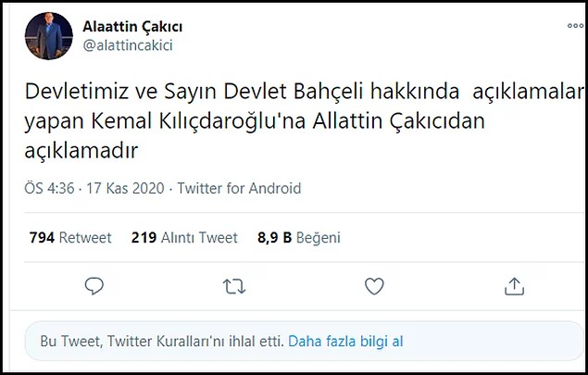This screenshot has width=588, height=375.
Task: Open the 8,9 B Beğeni likes list
Action: click(299, 237)
